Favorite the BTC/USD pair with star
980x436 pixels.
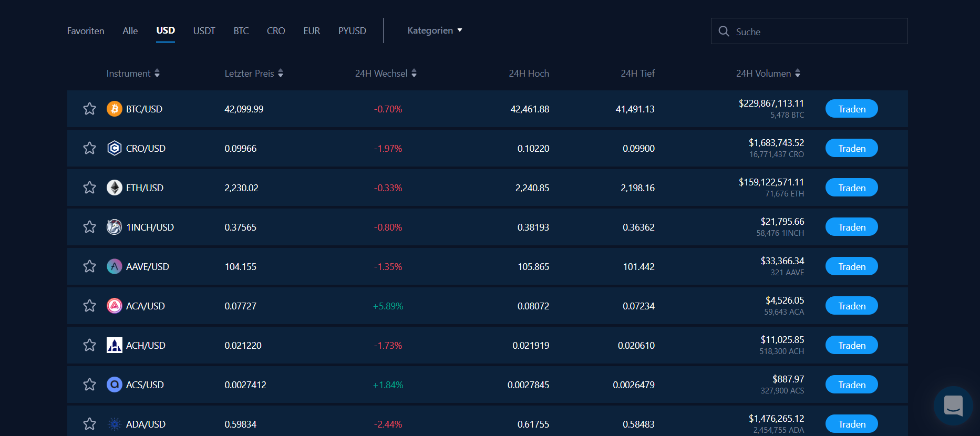[89, 109]
